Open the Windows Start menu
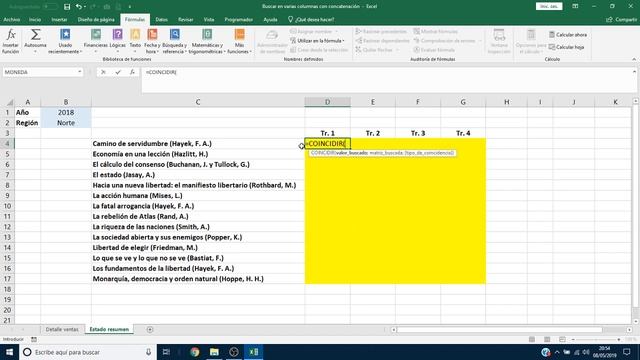This screenshot has height=360, width=640. click(x=9, y=352)
